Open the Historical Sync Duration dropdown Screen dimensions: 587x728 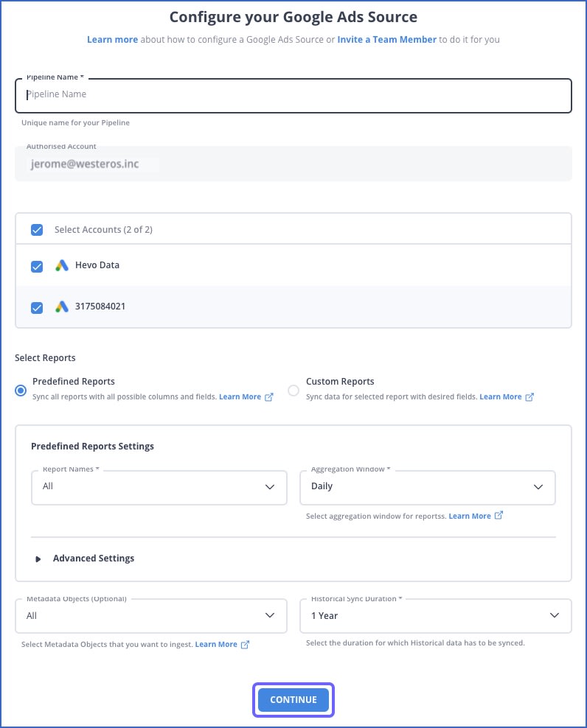436,616
